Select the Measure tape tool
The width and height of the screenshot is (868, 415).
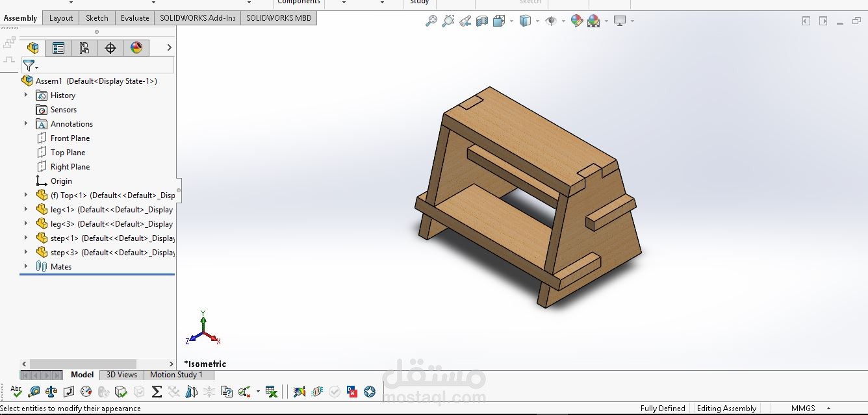pyautogui.click(x=34, y=392)
